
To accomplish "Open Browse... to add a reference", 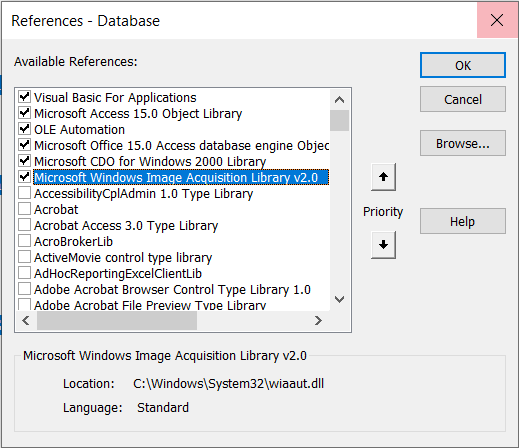I will [463, 143].
